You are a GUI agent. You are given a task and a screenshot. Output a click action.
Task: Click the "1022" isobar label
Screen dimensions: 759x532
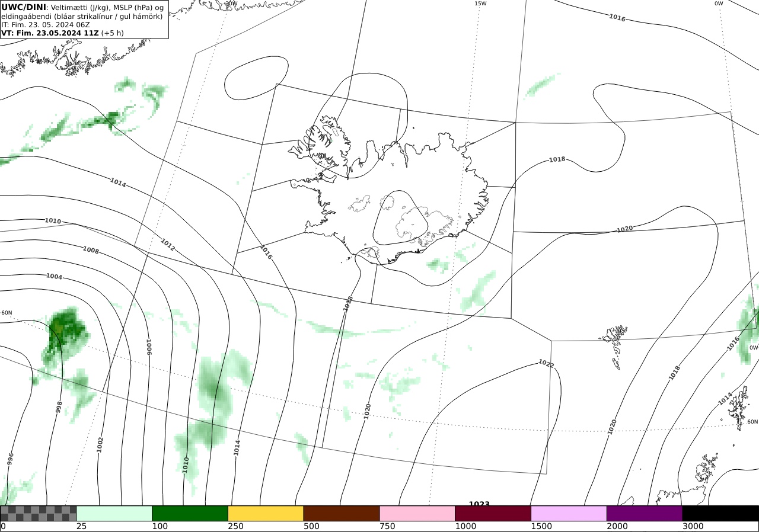coord(546,363)
